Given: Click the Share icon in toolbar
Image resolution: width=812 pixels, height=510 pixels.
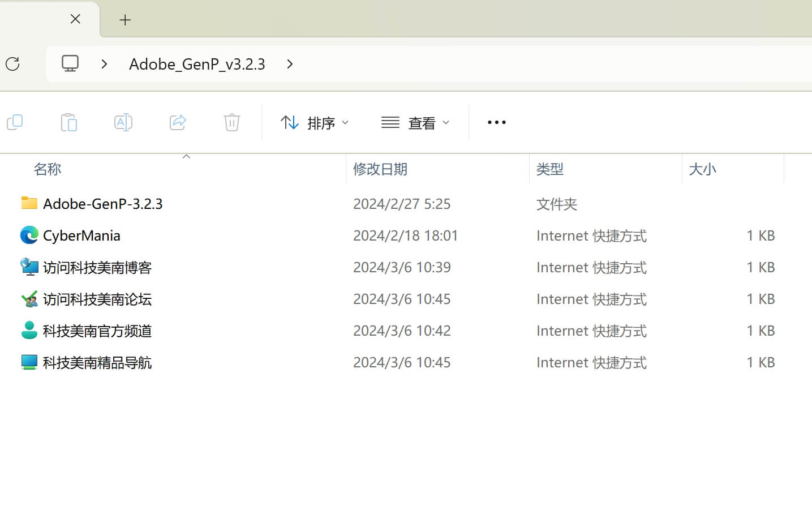Looking at the screenshot, I should coord(178,122).
